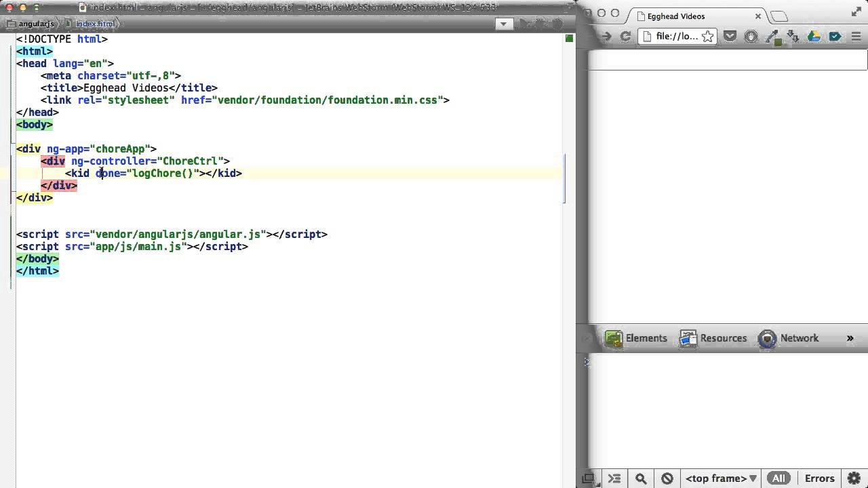This screenshot has width=868, height=488.
Task: Switch to the Network devtools panel
Action: (789, 338)
